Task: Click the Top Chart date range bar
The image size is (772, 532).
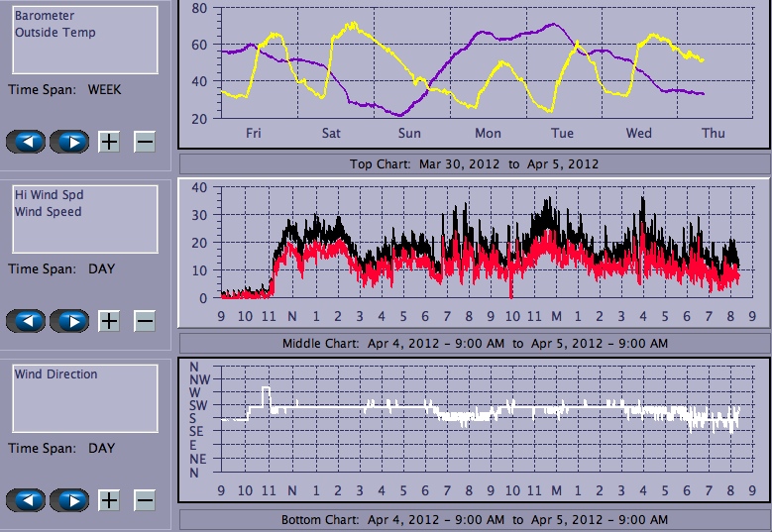Action: click(x=474, y=163)
